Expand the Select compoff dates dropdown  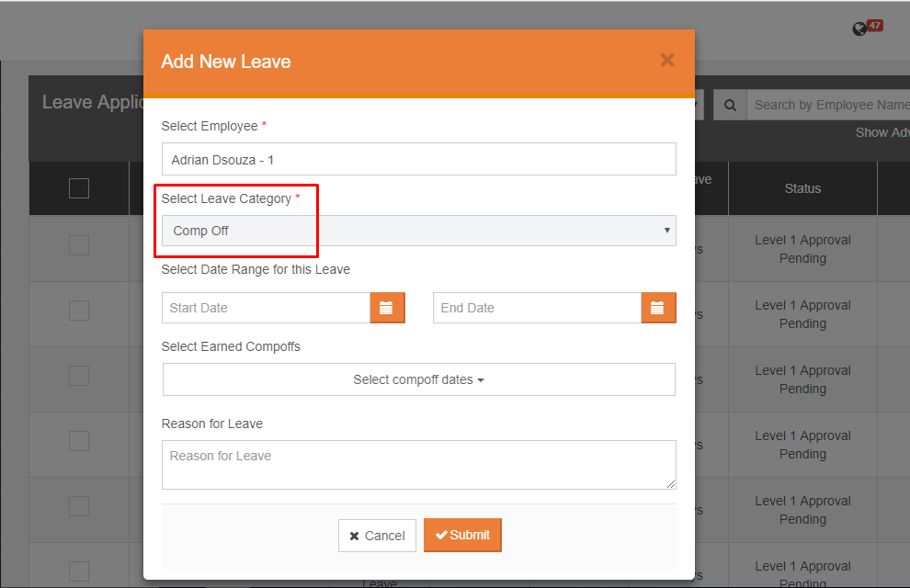pos(418,379)
